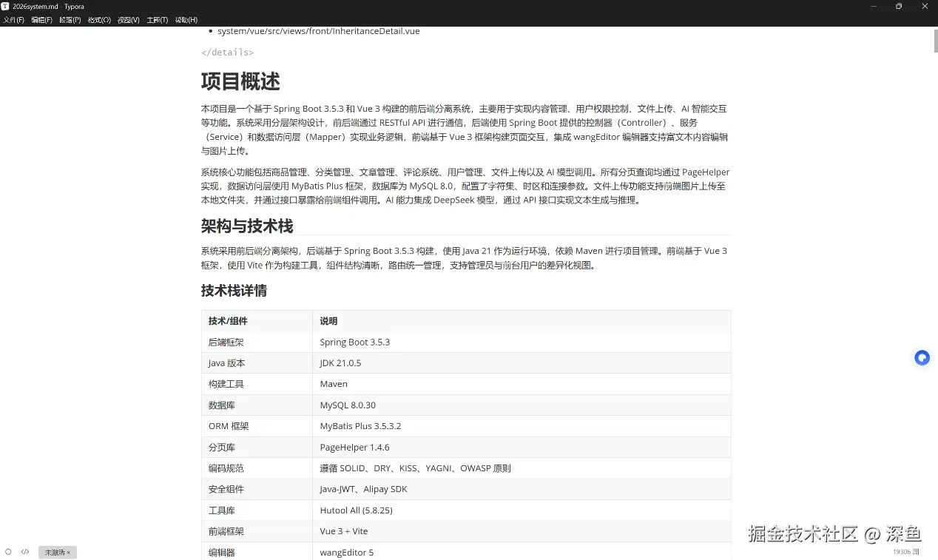The height and width of the screenshot is (560, 938).
Task: Click the 安全组件 table cell
Action: click(257, 489)
